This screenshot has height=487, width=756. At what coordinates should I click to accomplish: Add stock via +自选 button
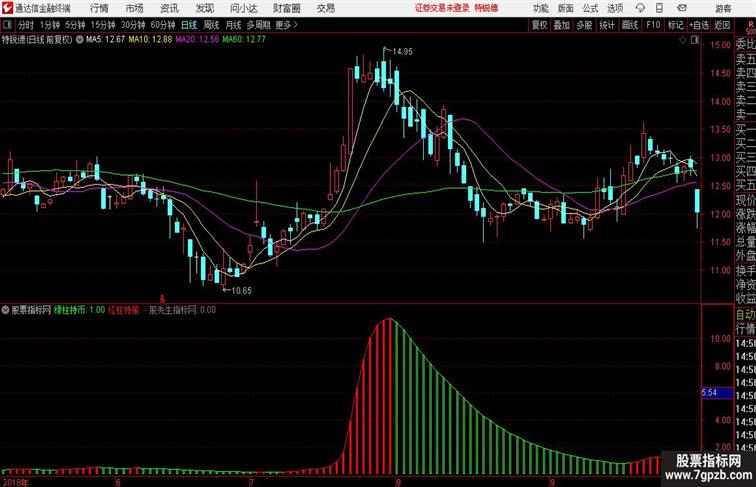click(x=699, y=25)
